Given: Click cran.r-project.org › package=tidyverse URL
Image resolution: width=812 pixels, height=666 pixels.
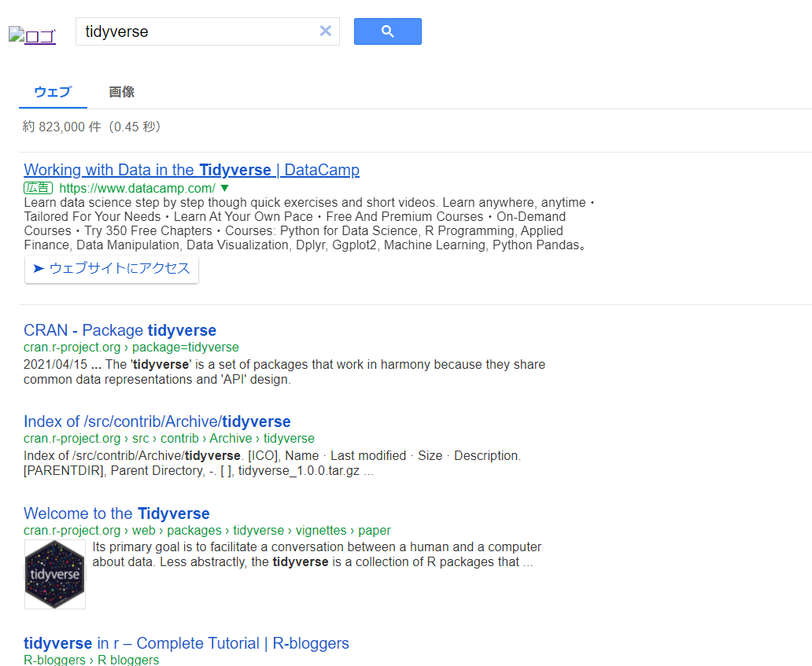Looking at the screenshot, I should tap(131, 348).
